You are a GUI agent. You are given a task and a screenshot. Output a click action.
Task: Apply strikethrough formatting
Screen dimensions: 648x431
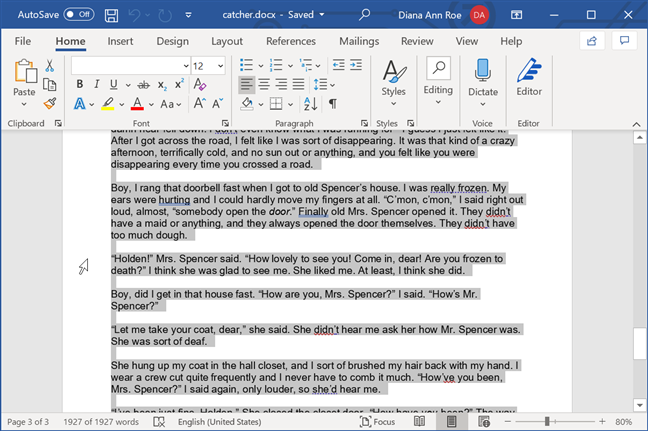(143, 85)
